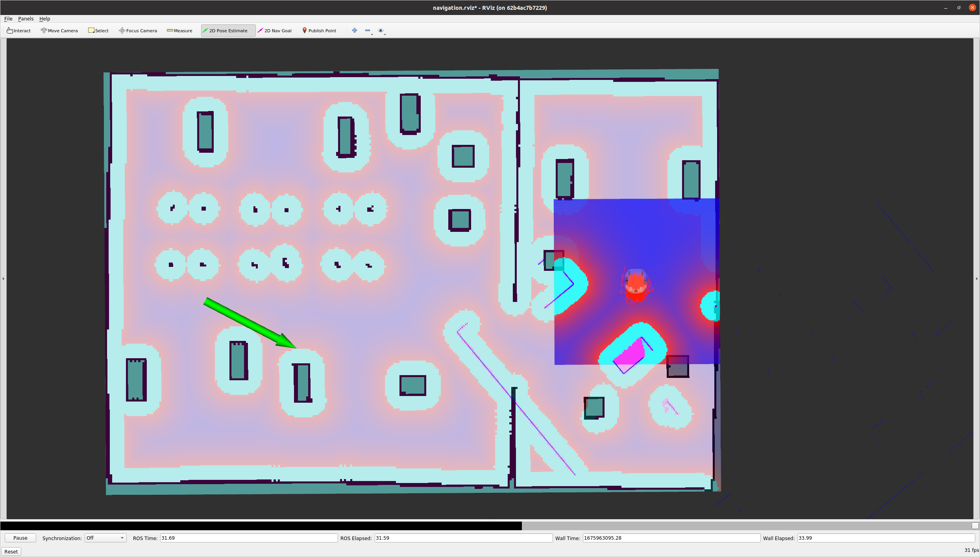The image size is (980, 557).
Task: Click the blue plus add-tool icon
Action: tap(355, 30)
